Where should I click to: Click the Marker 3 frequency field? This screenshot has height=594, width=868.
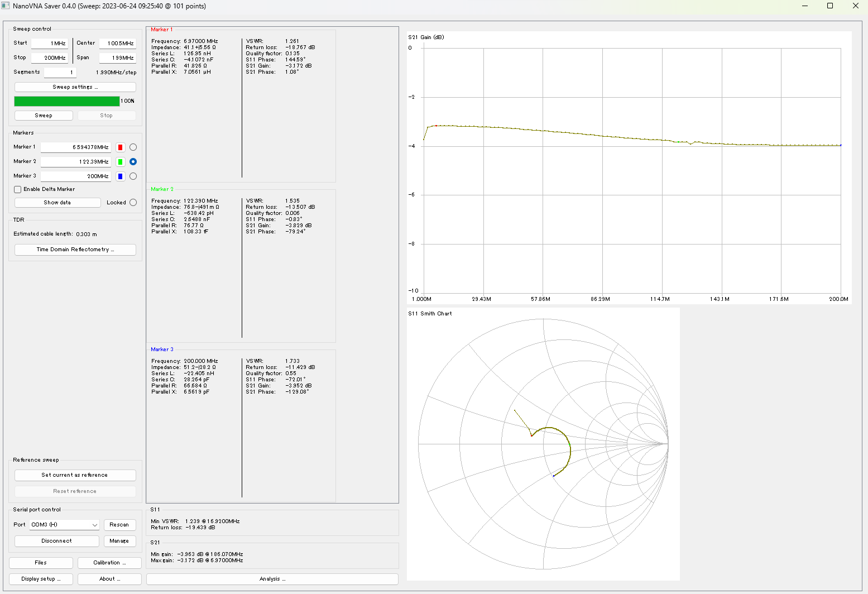(76, 176)
